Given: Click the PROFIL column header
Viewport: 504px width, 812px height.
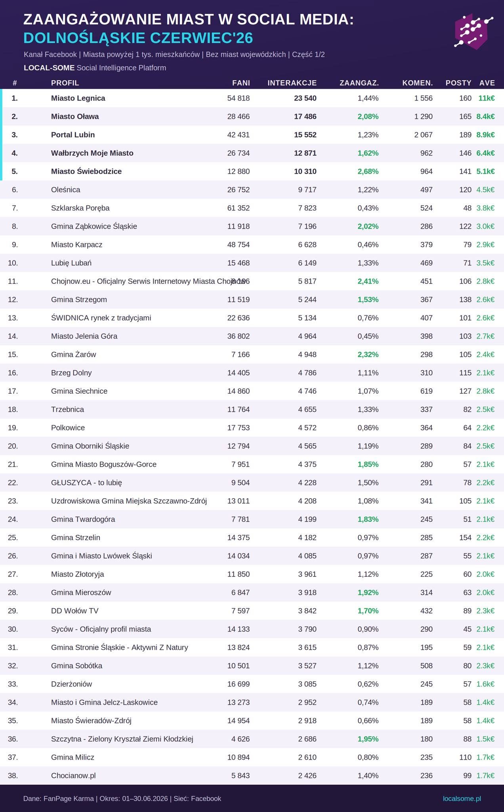Looking at the screenshot, I should point(65,83).
